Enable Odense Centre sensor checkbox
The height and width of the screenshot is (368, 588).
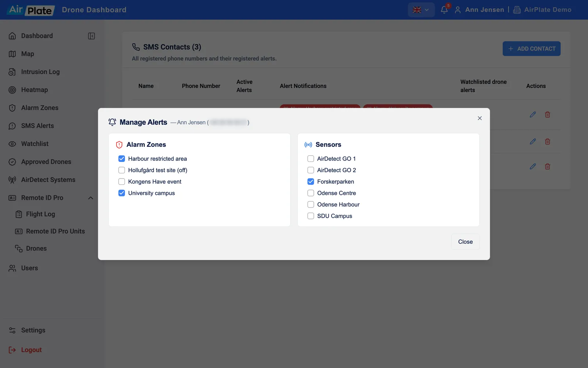(x=311, y=193)
